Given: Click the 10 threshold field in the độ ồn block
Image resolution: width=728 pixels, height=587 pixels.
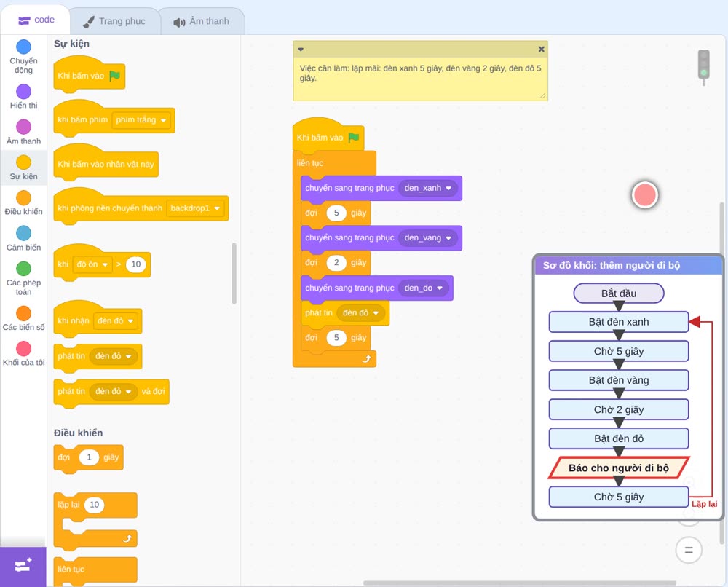Looking at the screenshot, I should 136,264.
